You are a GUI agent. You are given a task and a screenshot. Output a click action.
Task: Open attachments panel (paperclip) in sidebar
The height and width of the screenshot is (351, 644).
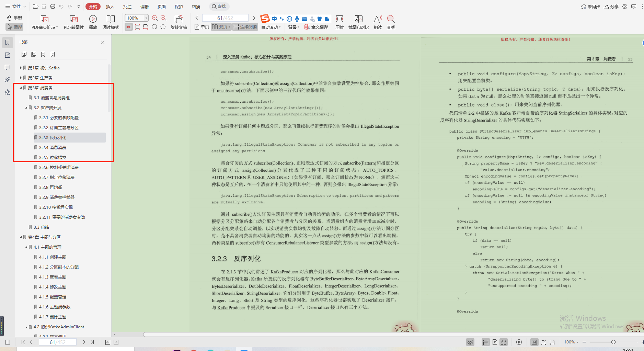pyautogui.click(x=8, y=80)
